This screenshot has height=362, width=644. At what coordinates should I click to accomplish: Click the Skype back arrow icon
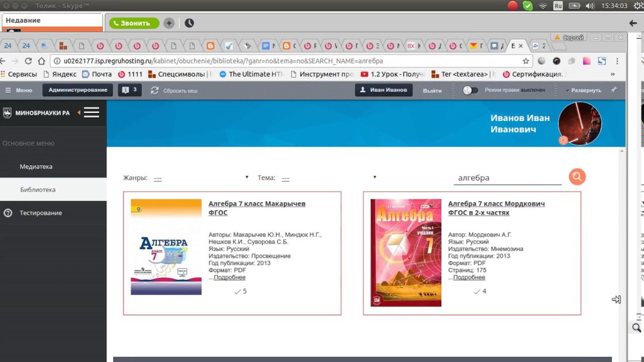pyautogui.click(x=633, y=23)
